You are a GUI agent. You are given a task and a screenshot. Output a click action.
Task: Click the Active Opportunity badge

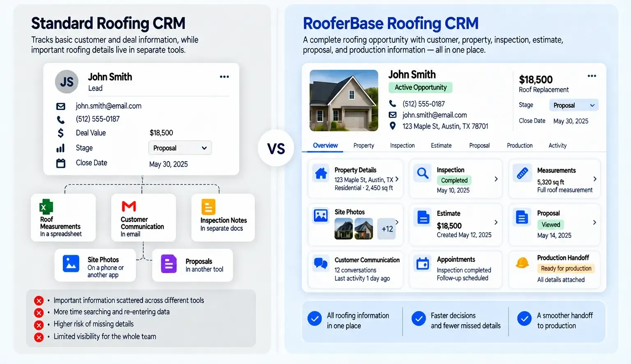pyautogui.click(x=421, y=87)
